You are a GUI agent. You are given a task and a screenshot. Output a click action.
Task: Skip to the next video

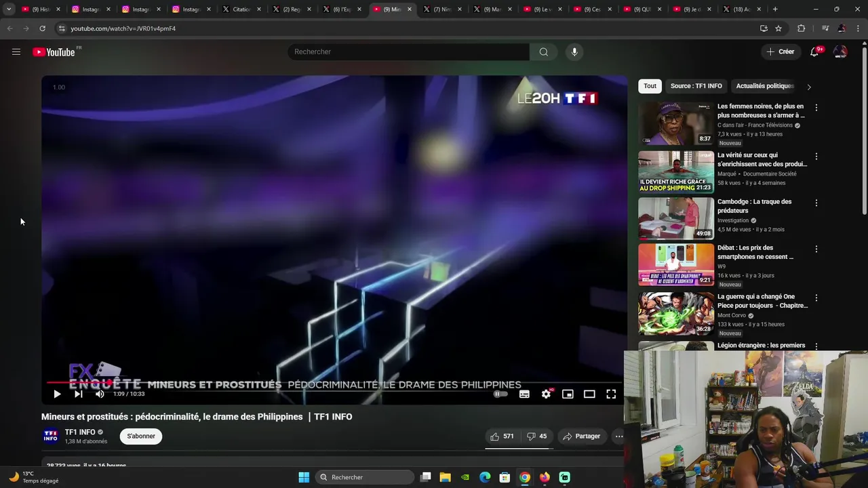(x=79, y=394)
